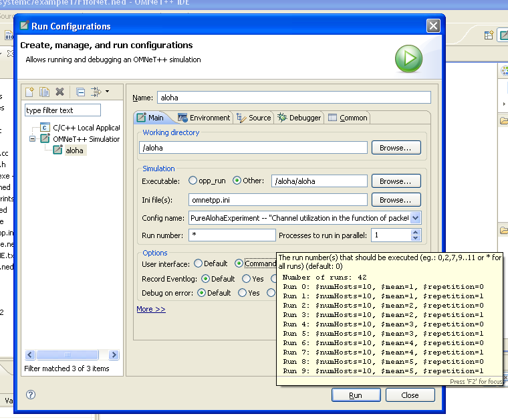Close the Run Configurations dialog window
This screenshot has height=420, width=508.
point(433,25)
